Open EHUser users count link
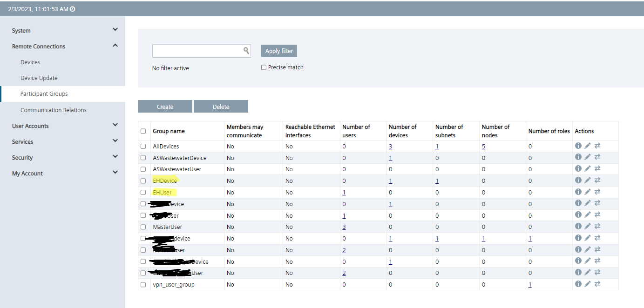Image resolution: width=644 pixels, height=308 pixels. coord(344,192)
